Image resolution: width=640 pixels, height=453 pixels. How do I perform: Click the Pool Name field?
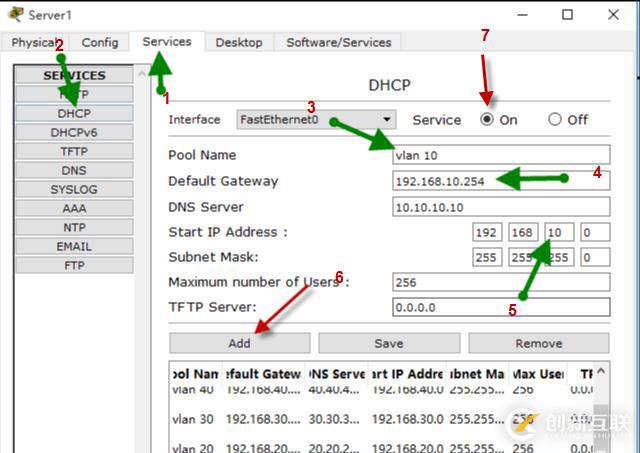(501, 155)
